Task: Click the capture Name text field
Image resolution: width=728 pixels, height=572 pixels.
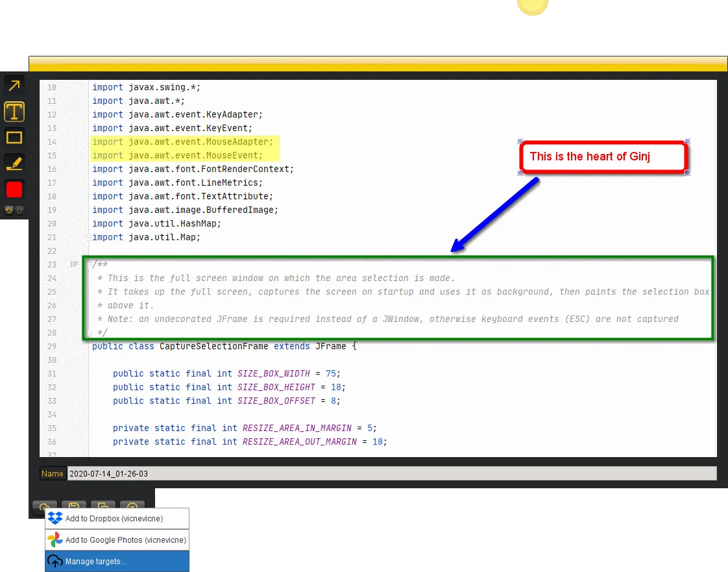Action: [389, 473]
